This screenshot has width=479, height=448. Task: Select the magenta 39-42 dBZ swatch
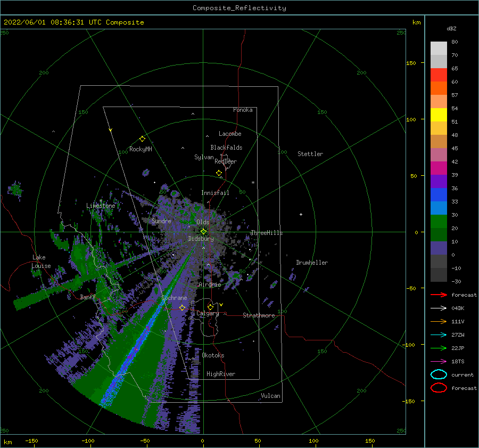pyautogui.click(x=439, y=168)
